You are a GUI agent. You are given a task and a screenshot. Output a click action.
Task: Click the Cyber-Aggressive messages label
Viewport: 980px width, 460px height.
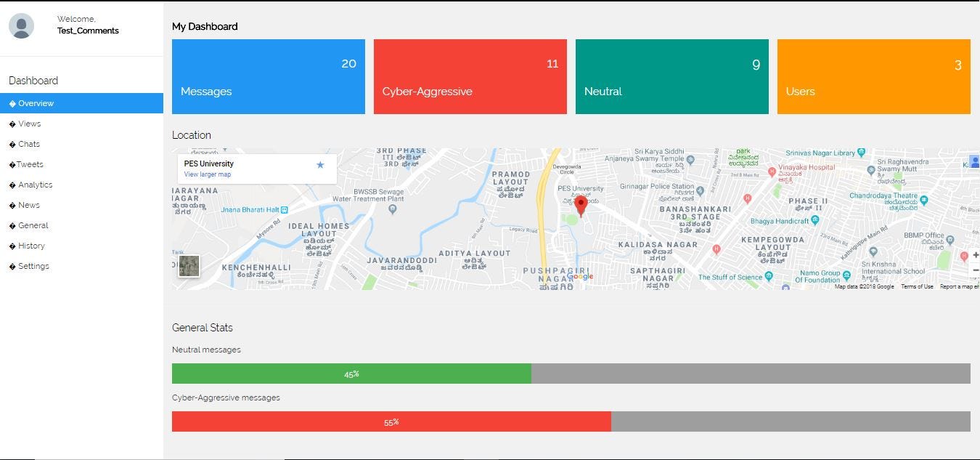pyautogui.click(x=226, y=398)
